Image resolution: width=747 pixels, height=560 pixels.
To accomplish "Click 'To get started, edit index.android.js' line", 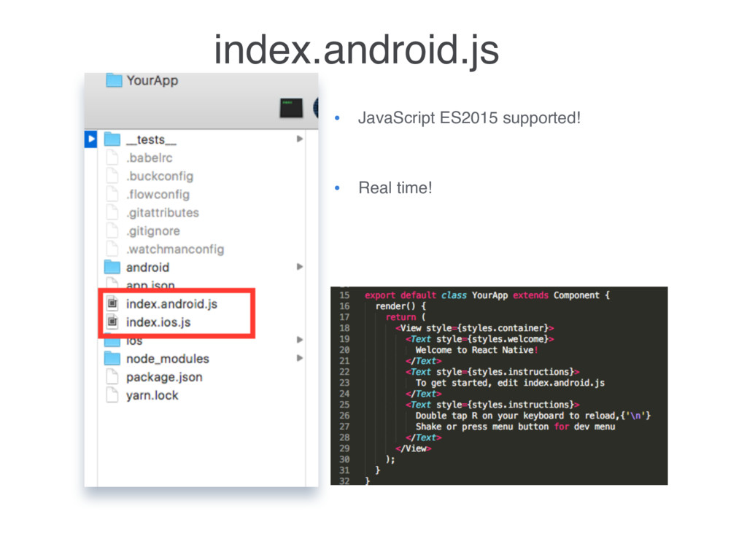I will tap(510, 383).
